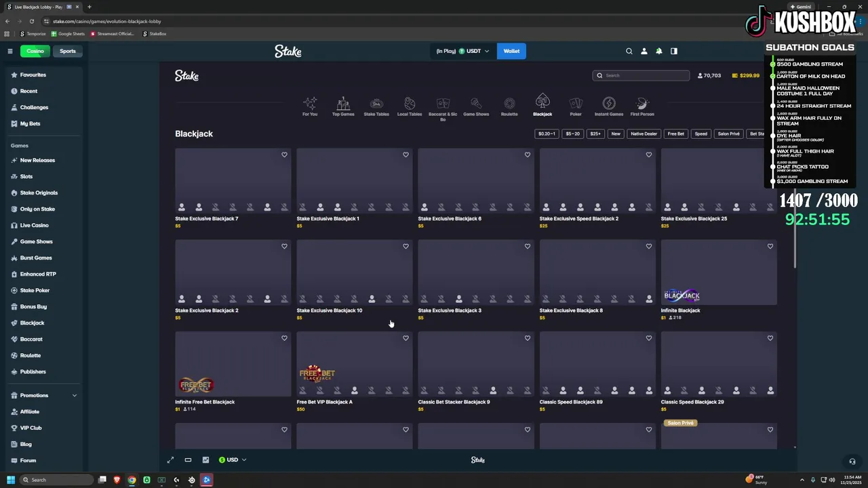The image size is (868, 488).
Task: Open the live support headset icon
Action: 852,462
